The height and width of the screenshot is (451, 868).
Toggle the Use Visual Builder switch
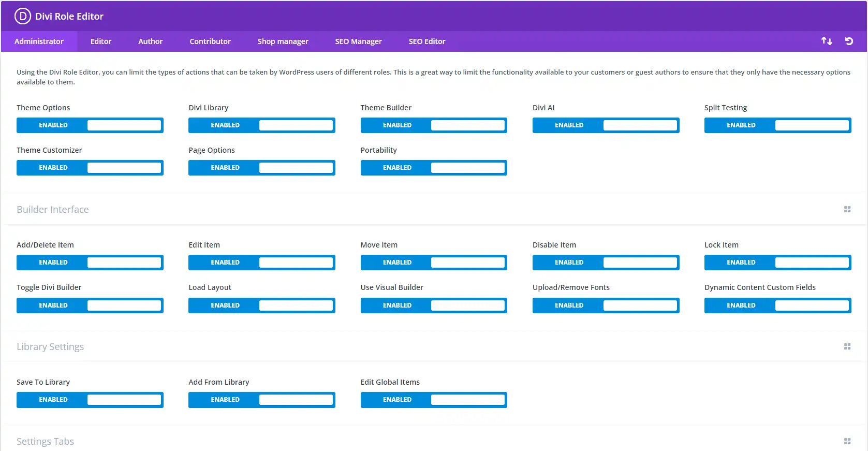click(x=434, y=305)
